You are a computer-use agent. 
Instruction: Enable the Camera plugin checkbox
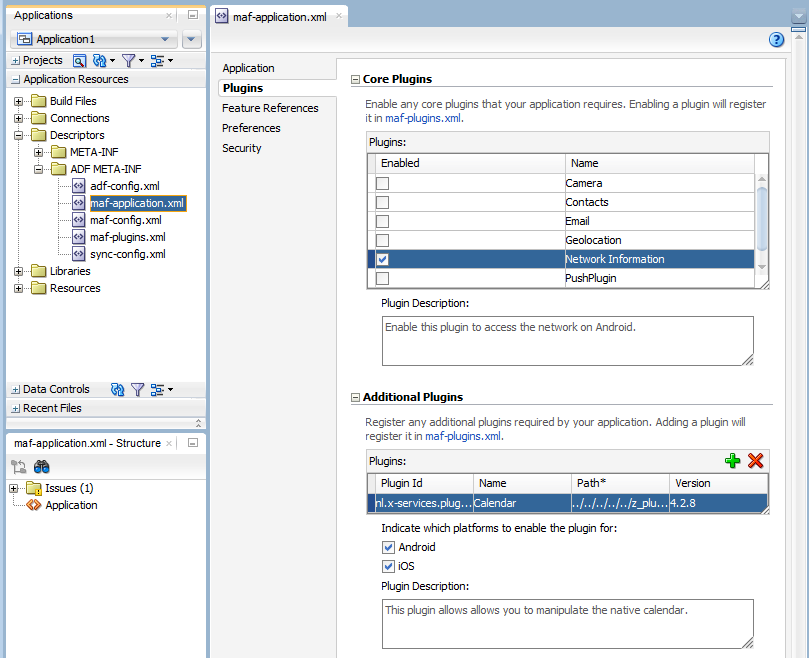tap(382, 183)
